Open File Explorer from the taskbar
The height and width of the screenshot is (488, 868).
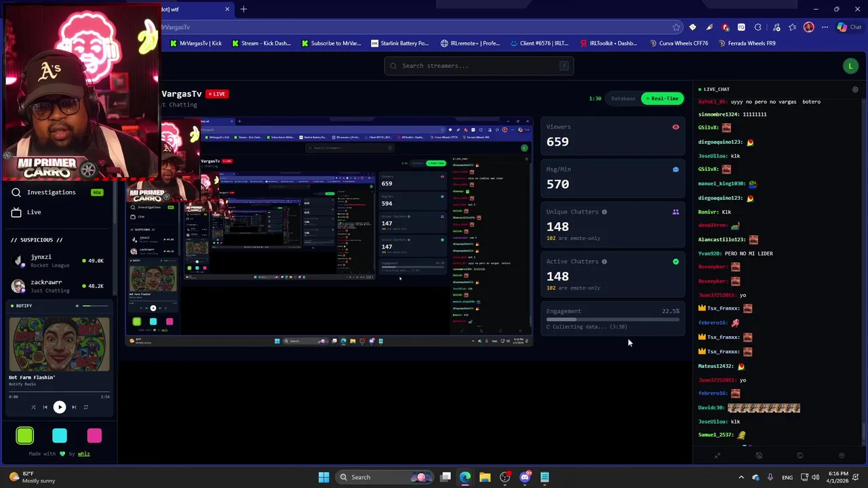point(485,477)
